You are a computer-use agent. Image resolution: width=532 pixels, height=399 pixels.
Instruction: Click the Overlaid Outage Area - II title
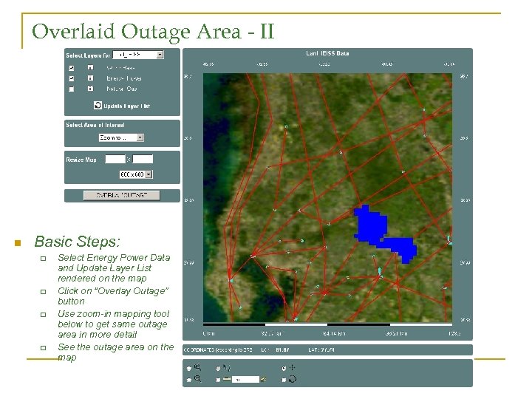point(153,31)
